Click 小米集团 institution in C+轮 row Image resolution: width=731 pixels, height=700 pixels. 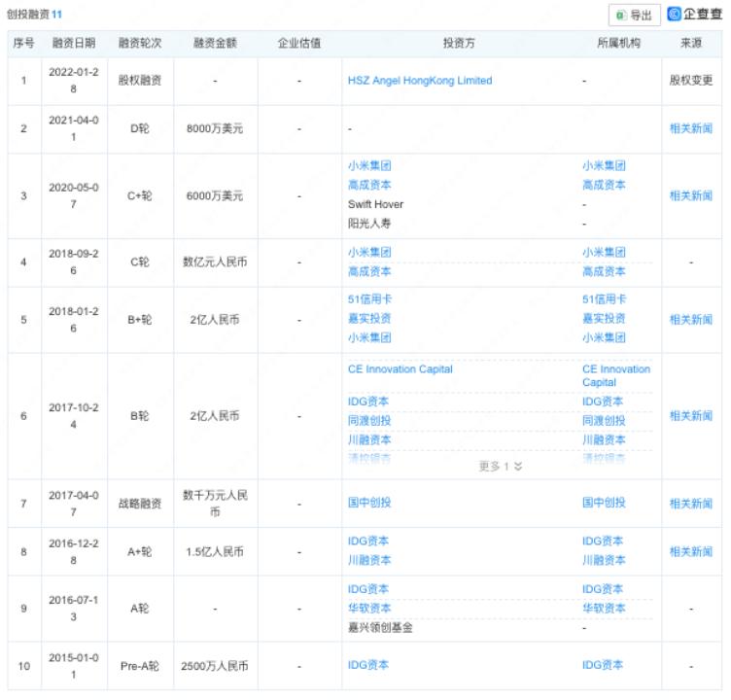click(x=604, y=165)
